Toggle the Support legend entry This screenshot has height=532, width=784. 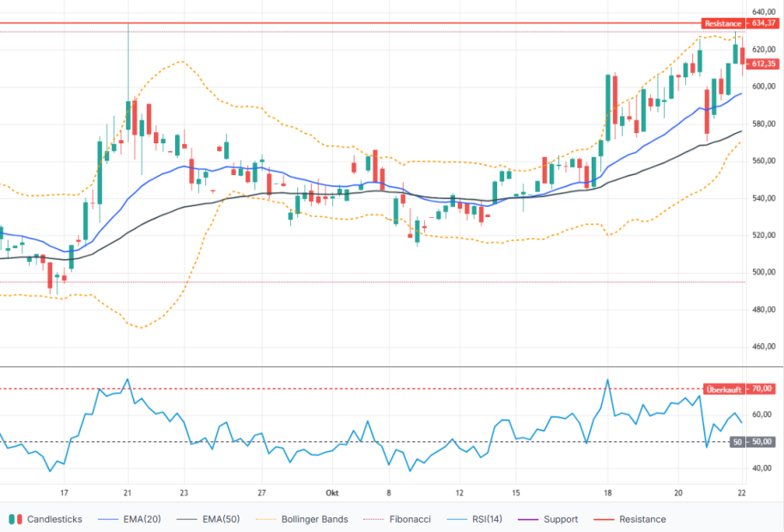click(x=548, y=519)
